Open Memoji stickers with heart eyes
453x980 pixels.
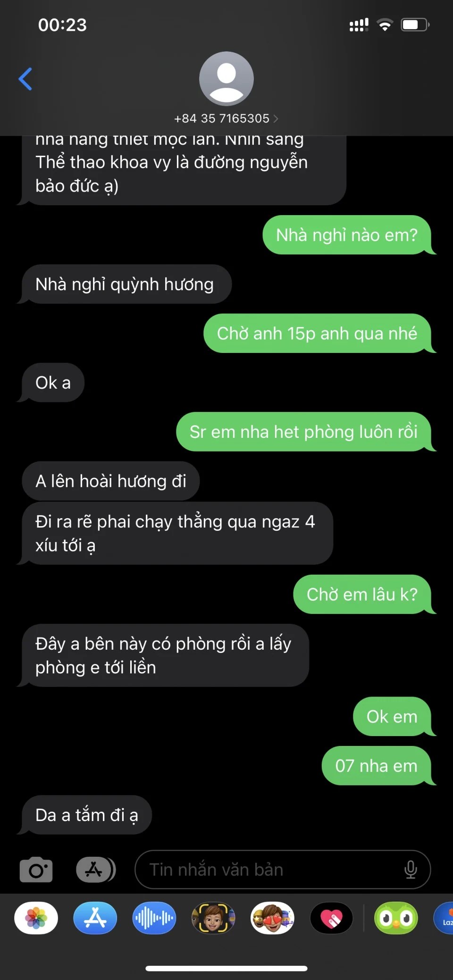coord(272,918)
